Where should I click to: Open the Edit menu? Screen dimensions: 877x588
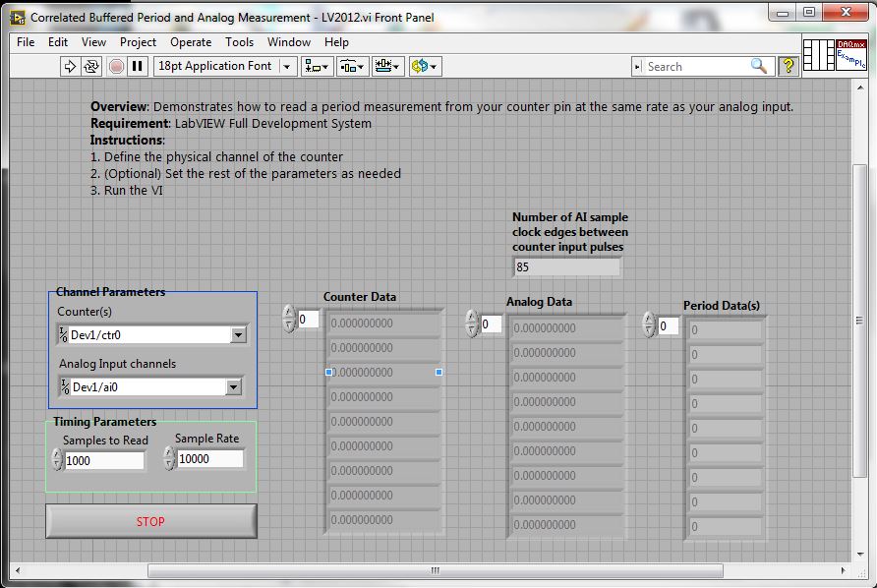pos(58,42)
